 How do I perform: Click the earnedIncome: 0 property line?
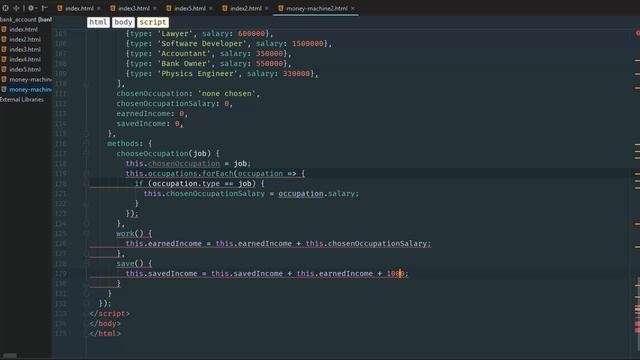(152, 113)
